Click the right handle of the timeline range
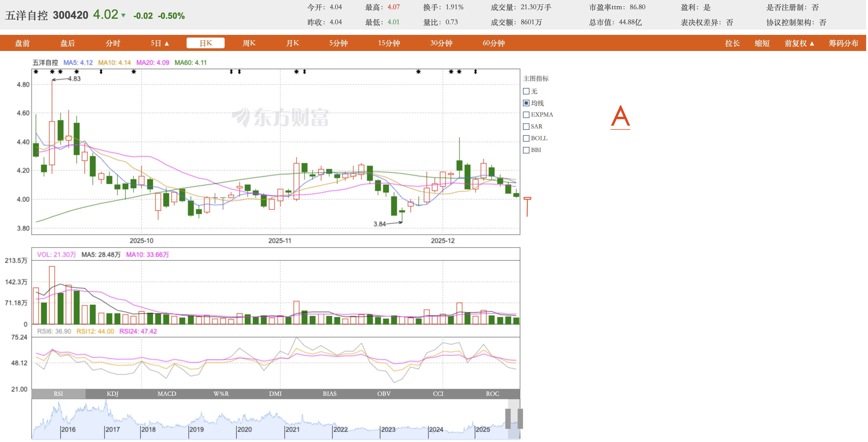868x442 pixels. tap(520, 418)
